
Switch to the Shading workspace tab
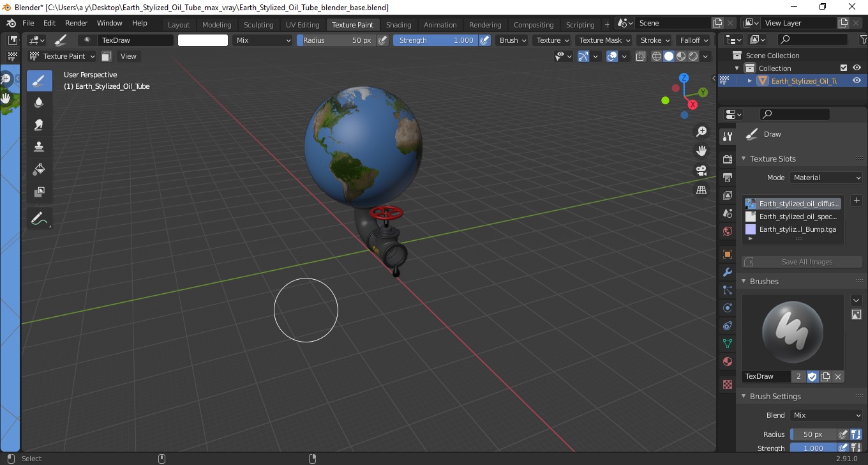pyautogui.click(x=398, y=25)
